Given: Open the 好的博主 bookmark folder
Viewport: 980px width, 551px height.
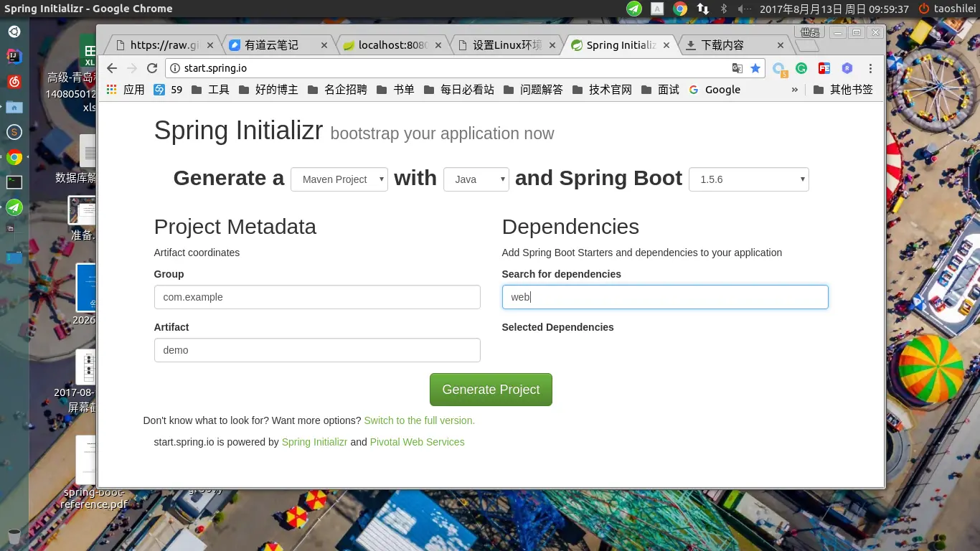Looking at the screenshot, I should [268, 90].
